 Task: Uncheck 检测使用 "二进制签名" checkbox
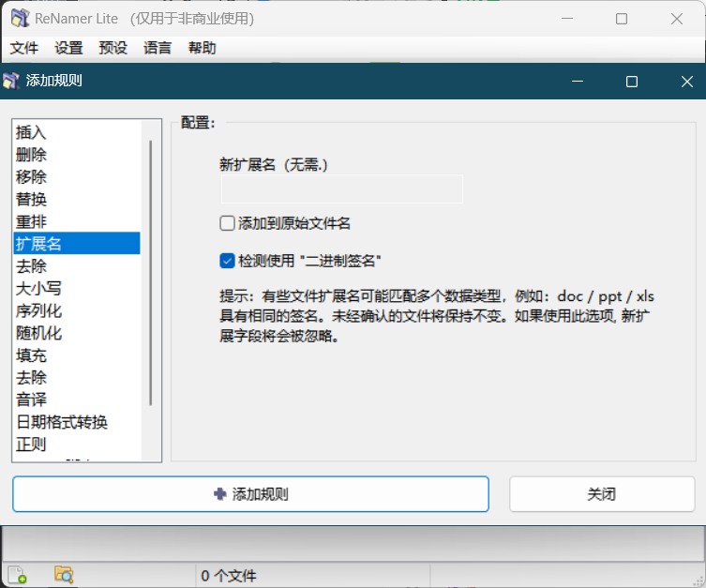[x=227, y=261]
